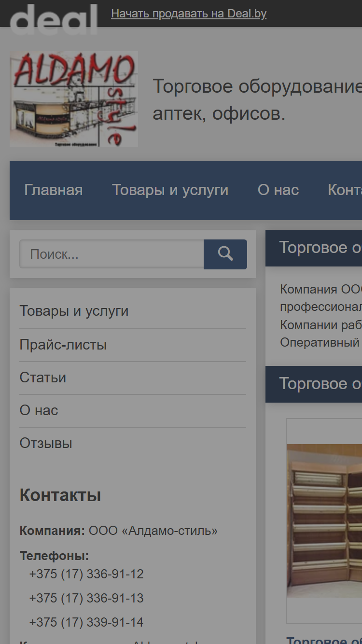Screen dimensions: 362x644
Task: Open 'Статьи' in the sidebar
Action: [x=43, y=378]
